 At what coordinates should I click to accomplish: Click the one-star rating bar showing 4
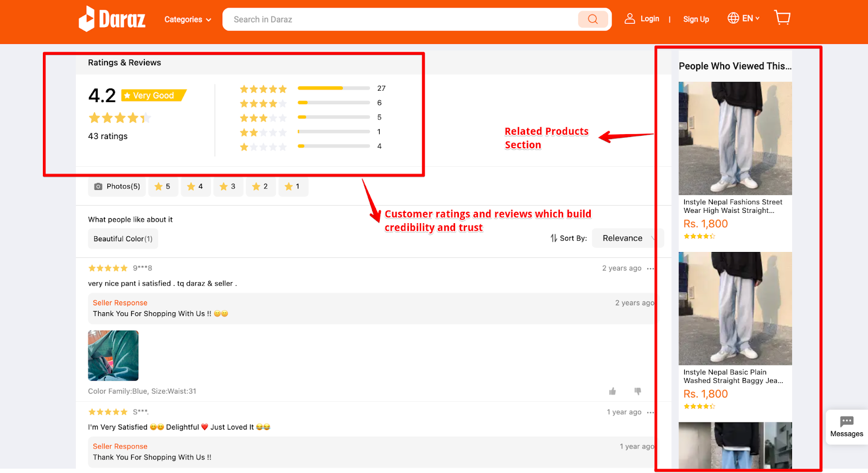[x=334, y=146]
